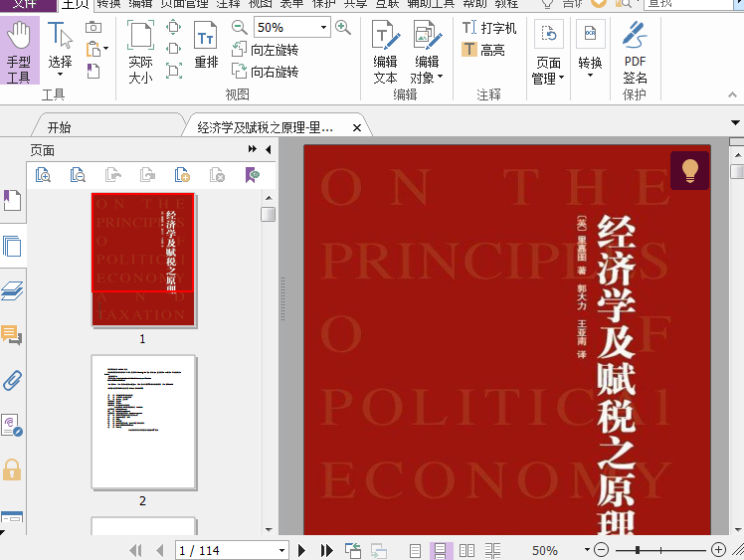Switch to facing pages view mode
Viewport: 744px width, 560px height.
(x=466, y=550)
